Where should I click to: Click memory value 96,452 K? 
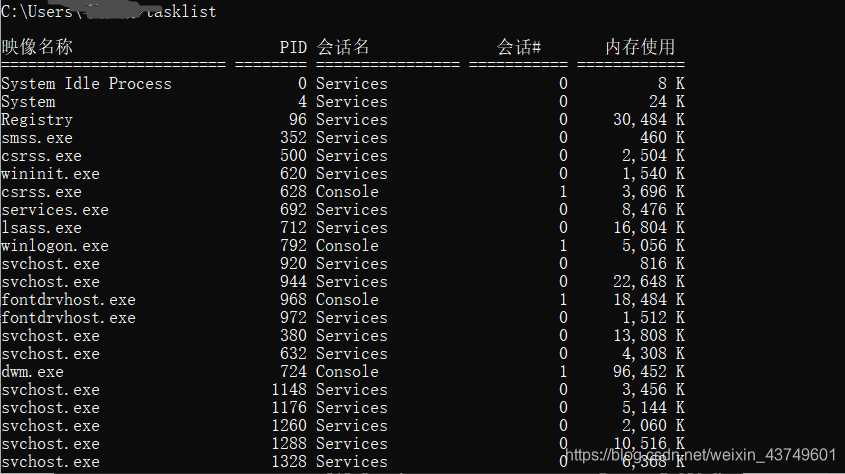click(649, 371)
